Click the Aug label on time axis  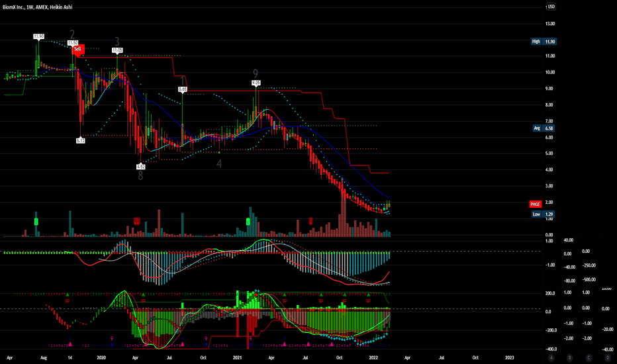click(44, 357)
